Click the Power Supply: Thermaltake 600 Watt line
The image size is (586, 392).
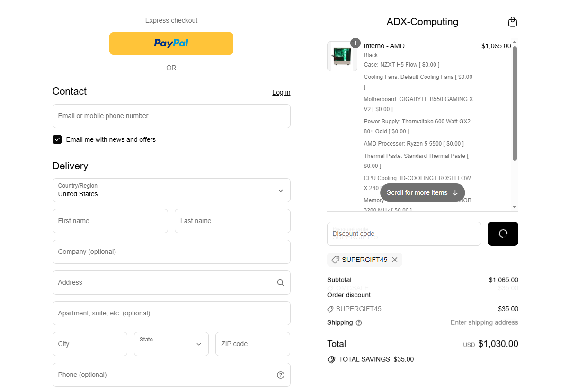pos(417,126)
